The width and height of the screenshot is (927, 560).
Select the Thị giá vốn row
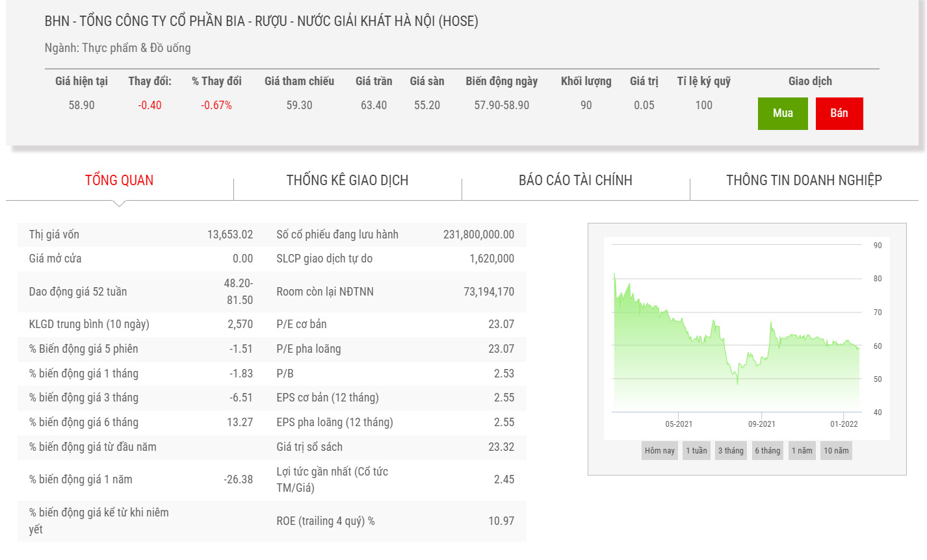140,235
